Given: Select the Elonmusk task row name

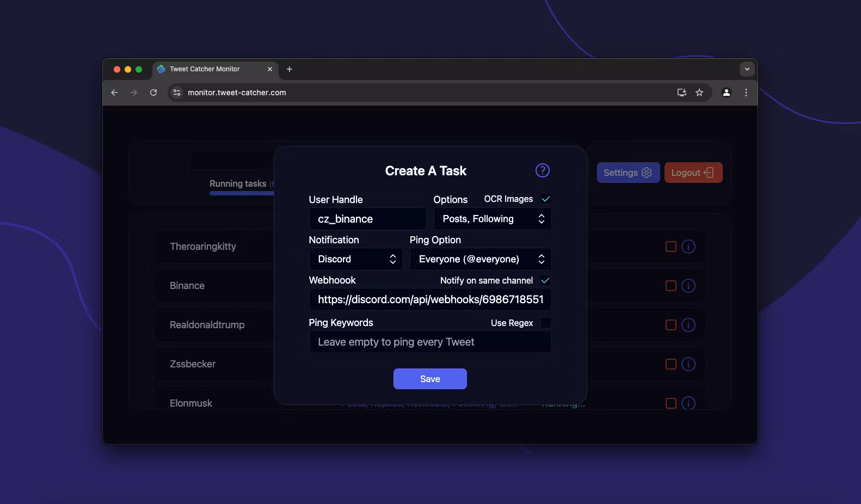Looking at the screenshot, I should 191,403.
